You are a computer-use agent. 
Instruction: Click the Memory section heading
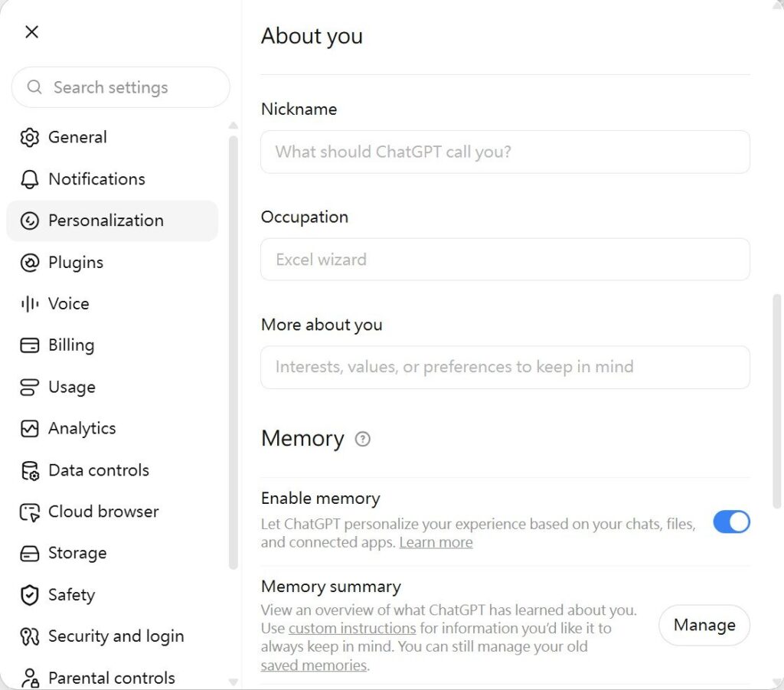[x=302, y=439]
